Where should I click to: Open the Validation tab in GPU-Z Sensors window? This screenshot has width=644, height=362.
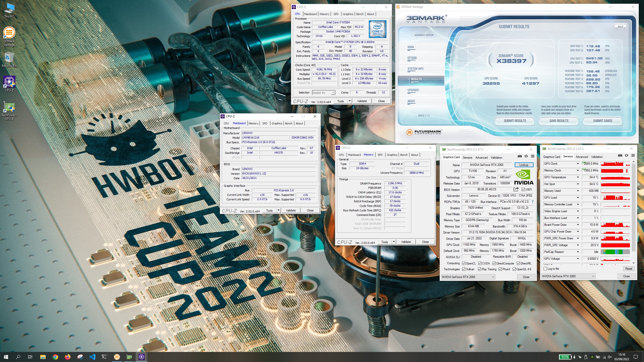(597, 157)
